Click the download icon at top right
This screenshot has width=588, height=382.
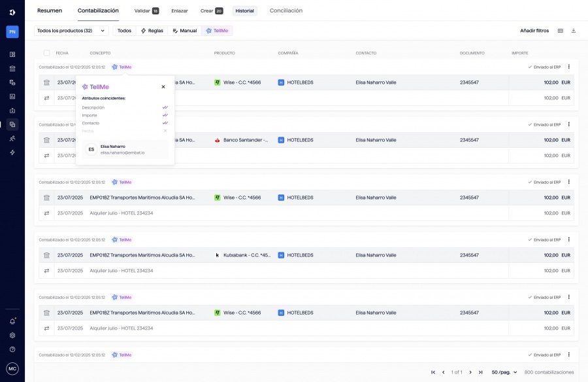574,31
